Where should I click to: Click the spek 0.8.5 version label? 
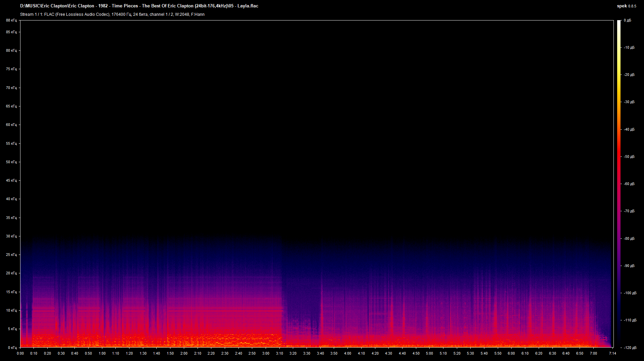coord(626,6)
